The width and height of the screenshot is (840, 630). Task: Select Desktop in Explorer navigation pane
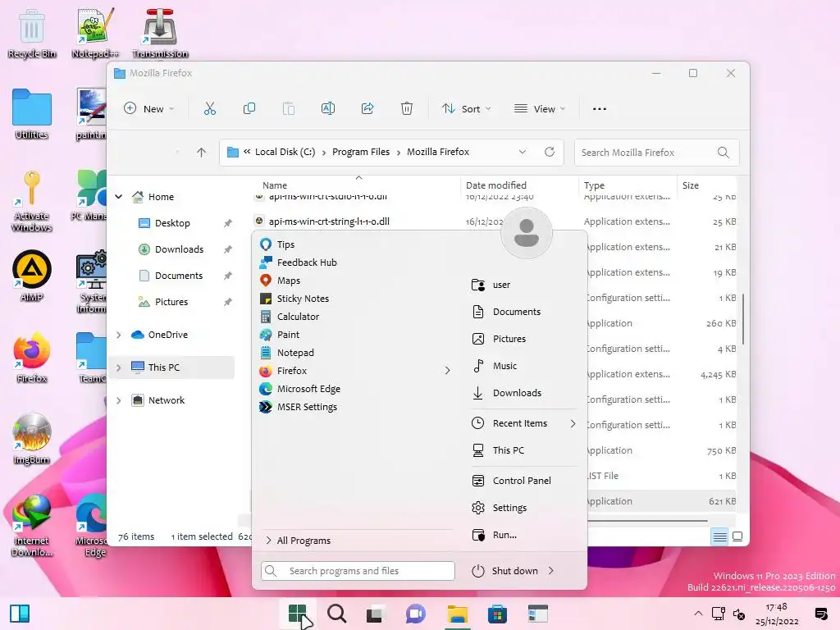click(x=172, y=223)
